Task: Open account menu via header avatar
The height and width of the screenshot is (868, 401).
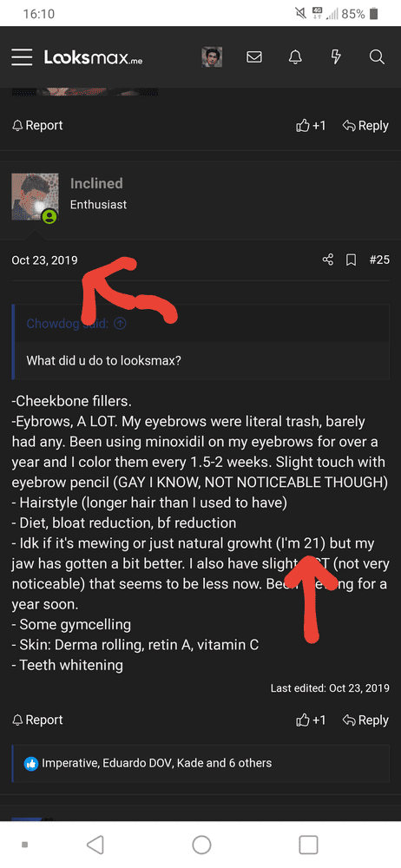Action: pos(212,57)
